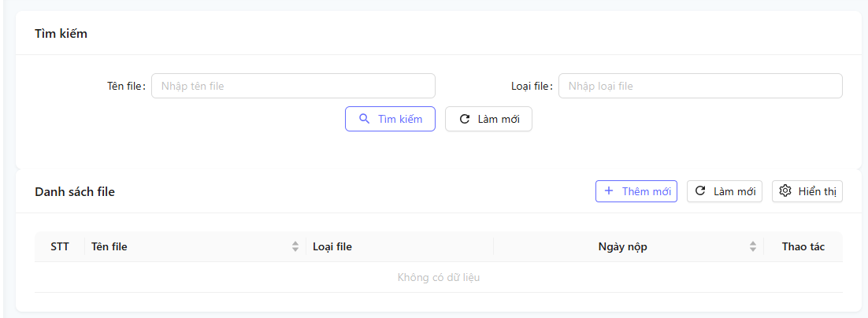Open the Hiển thị display settings
The image size is (868, 318).
point(807,191)
